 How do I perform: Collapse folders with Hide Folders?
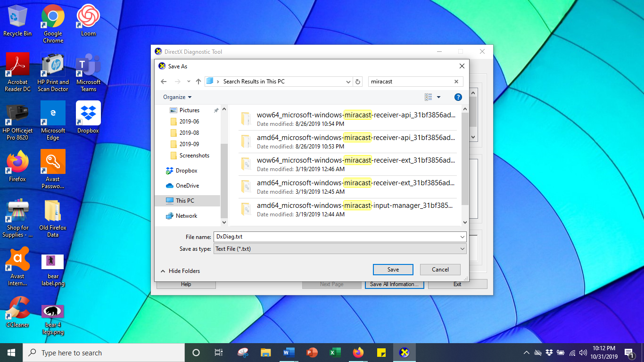pos(180,271)
